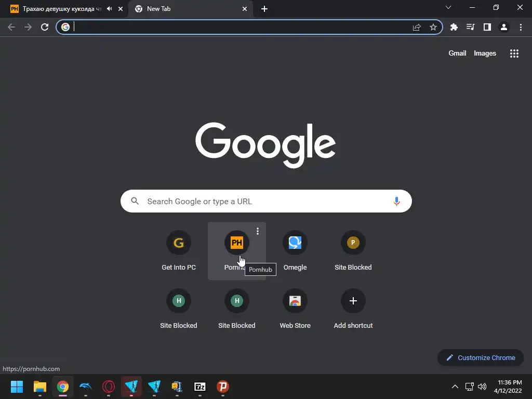Image resolution: width=532 pixels, height=399 pixels.
Task: Open the dolphin icon app in taskbar
Action: point(86,387)
